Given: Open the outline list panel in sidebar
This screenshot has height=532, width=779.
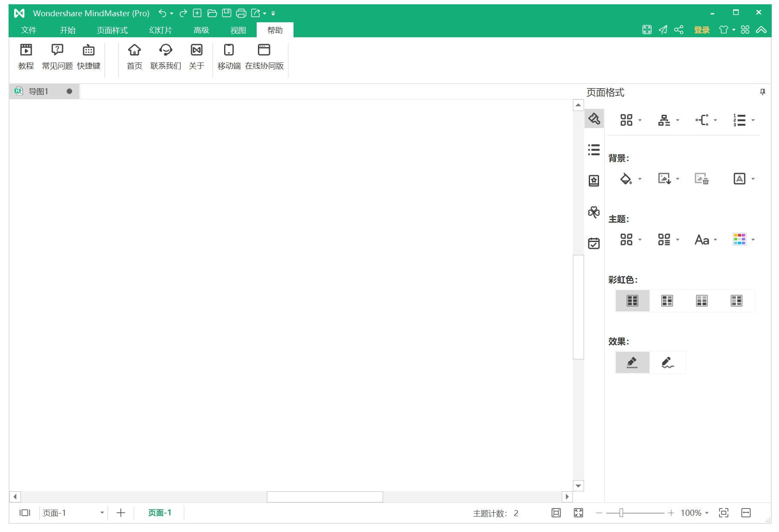Looking at the screenshot, I should 594,149.
